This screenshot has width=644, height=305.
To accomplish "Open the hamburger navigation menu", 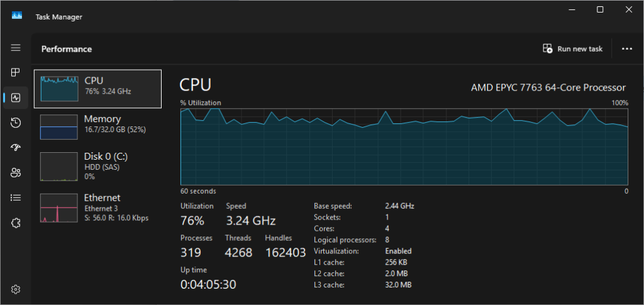I will [x=16, y=48].
